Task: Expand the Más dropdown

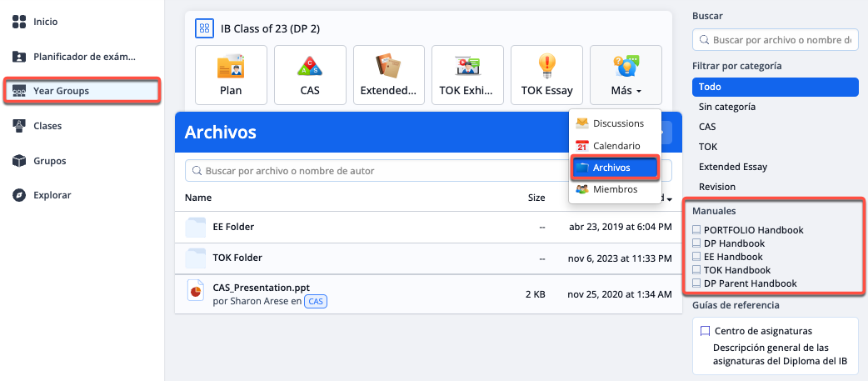Action: [x=626, y=75]
